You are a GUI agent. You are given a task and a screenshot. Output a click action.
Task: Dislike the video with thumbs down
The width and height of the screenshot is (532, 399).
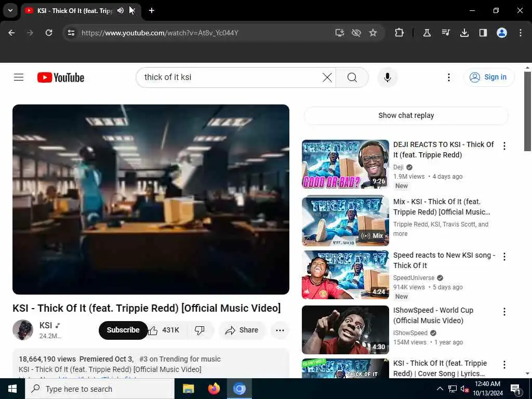200,330
